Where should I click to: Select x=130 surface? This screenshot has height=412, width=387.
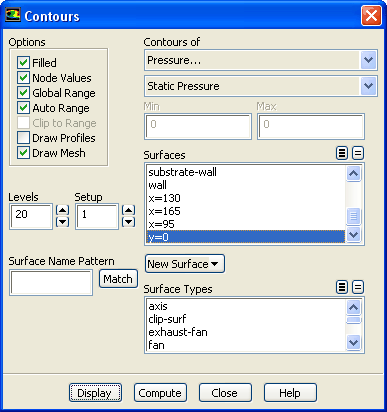tap(246, 198)
